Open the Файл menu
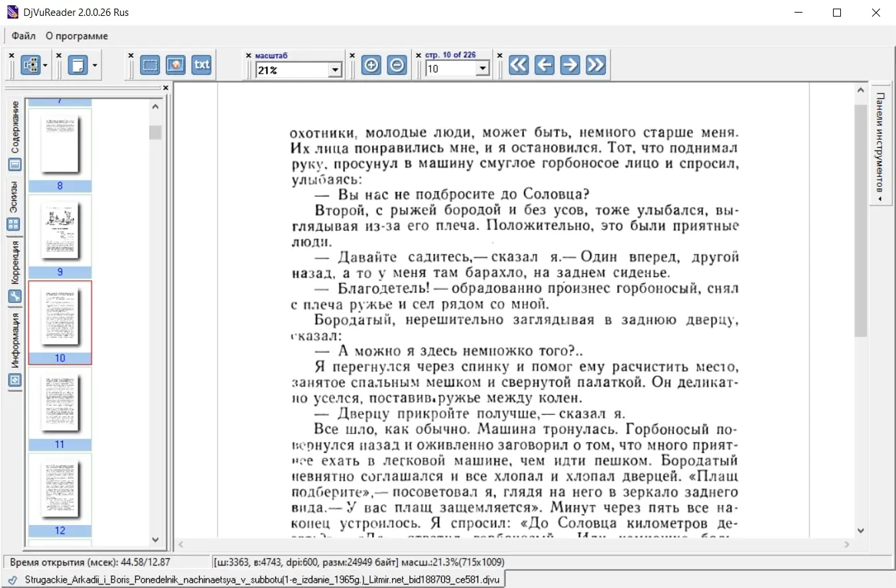 pyautogui.click(x=24, y=36)
